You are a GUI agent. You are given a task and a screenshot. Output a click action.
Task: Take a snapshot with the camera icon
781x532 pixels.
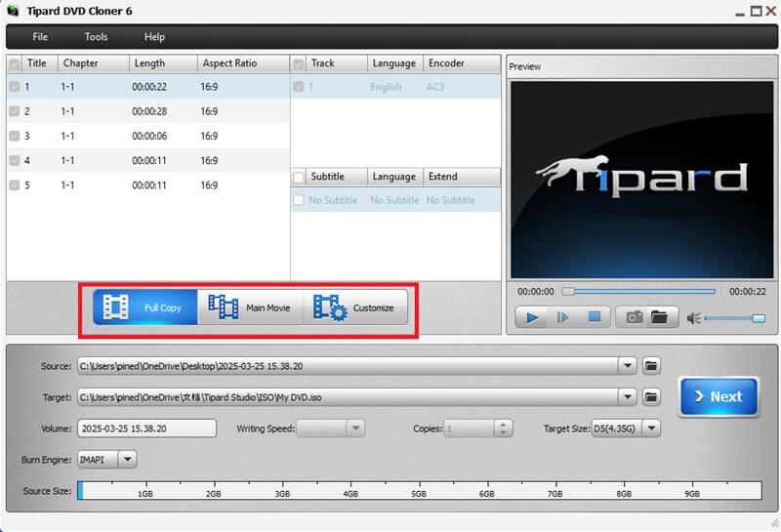634,317
